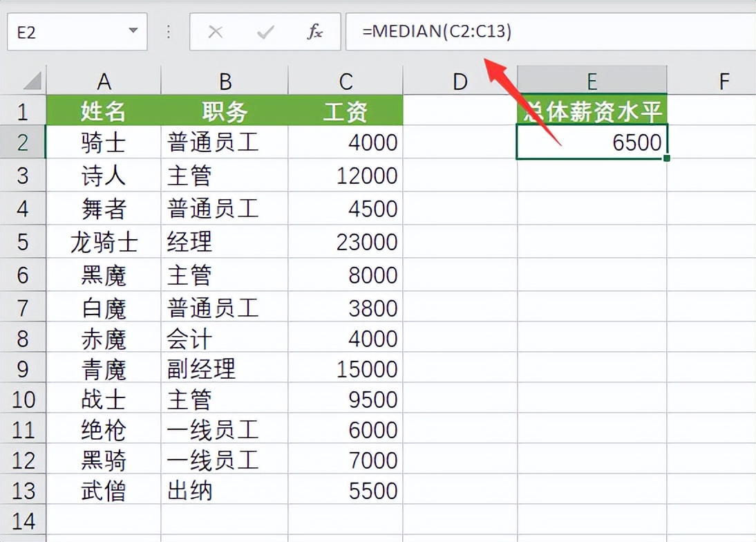
Task: Click the fill handle on cell E2
Action: tap(665, 158)
